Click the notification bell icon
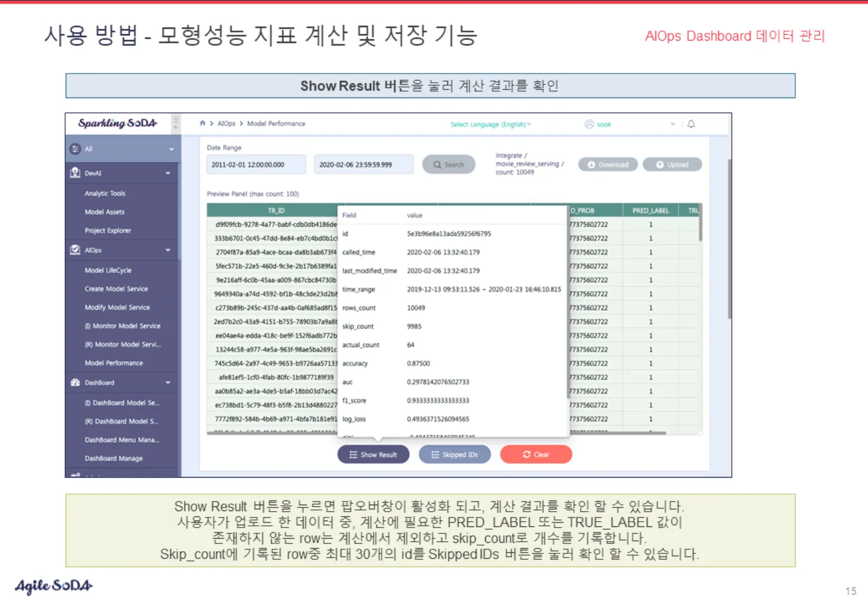This screenshot has width=868, height=601. [691, 124]
